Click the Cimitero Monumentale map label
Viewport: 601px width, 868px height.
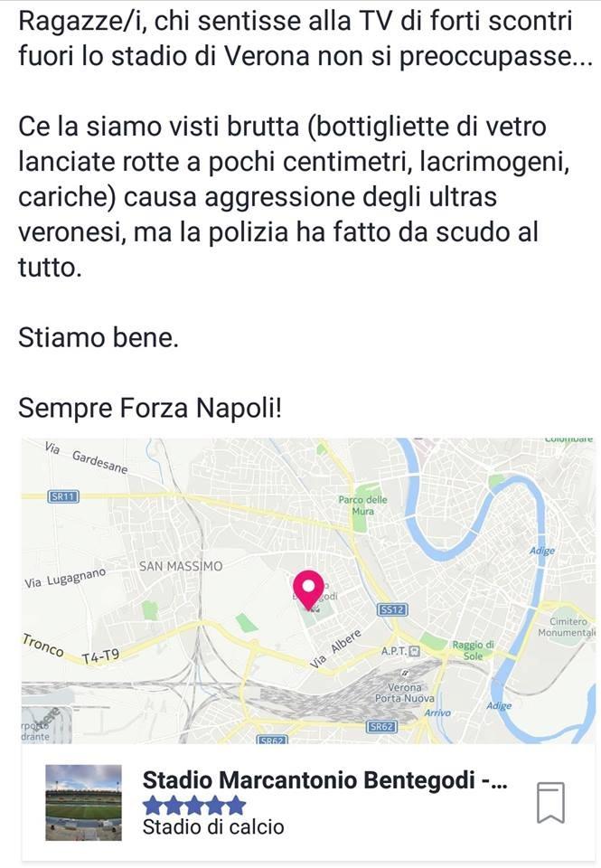point(568,627)
